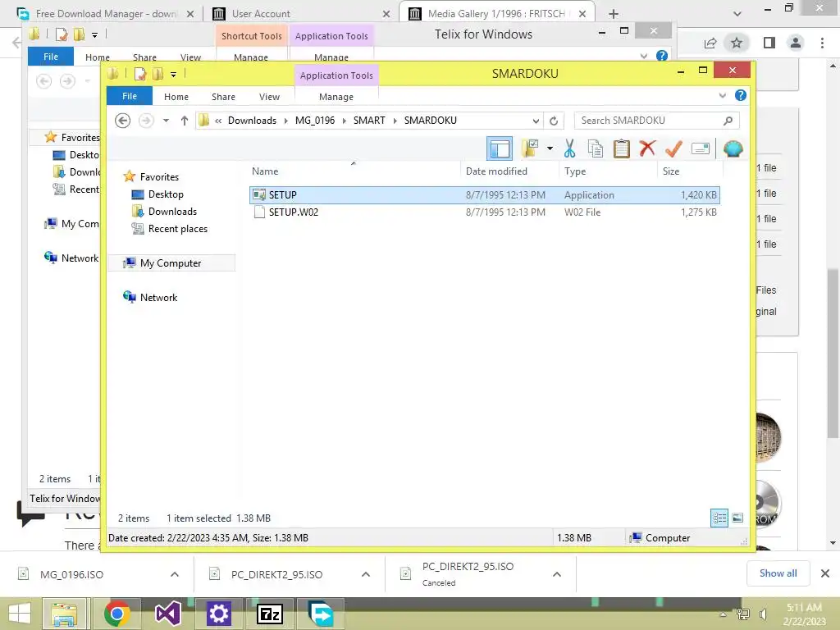Toggle the browser side panel icon
The width and height of the screenshot is (840, 630).
(769, 43)
